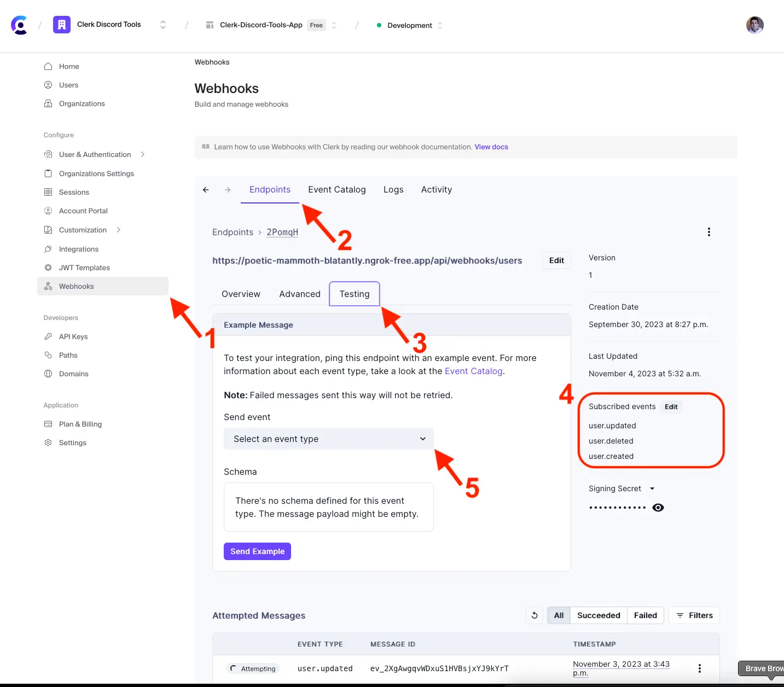Click the Account Portal icon

tap(48, 211)
